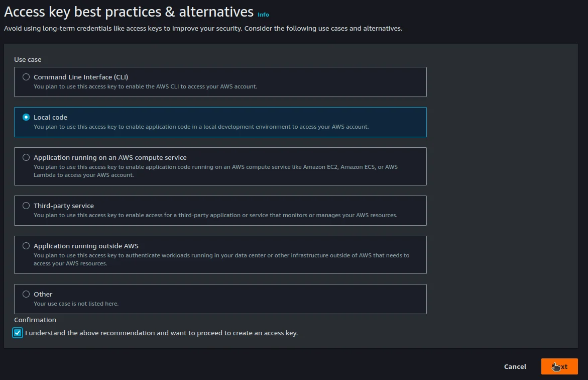Select the Command Line Interface (CLI) radio button
This screenshot has height=380, width=588.
[26, 77]
